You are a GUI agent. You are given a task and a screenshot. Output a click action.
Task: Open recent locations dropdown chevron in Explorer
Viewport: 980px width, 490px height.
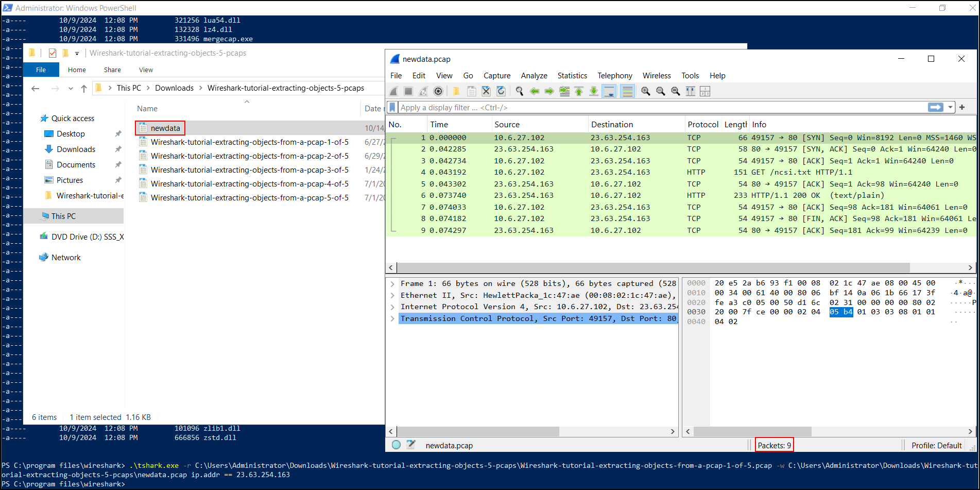[71, 89]
